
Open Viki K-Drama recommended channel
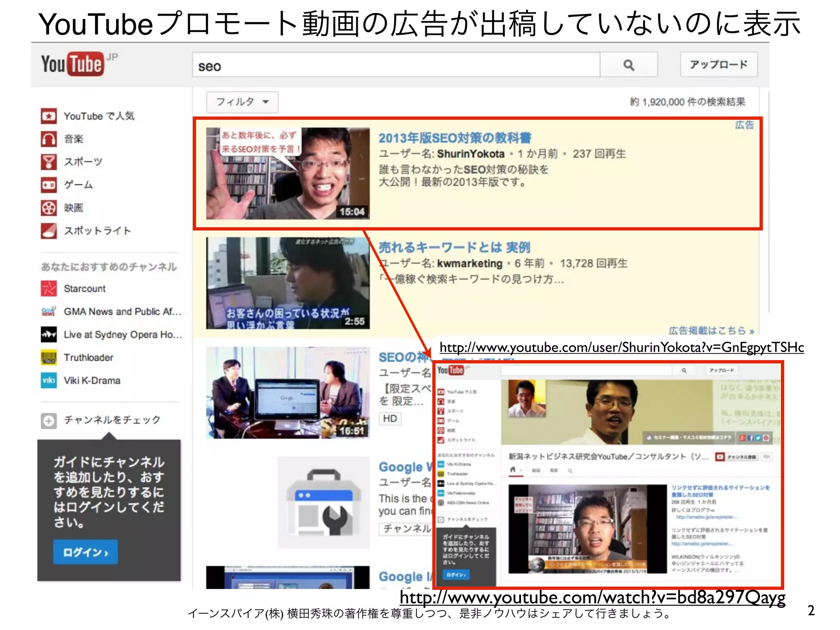pos(92,381)
